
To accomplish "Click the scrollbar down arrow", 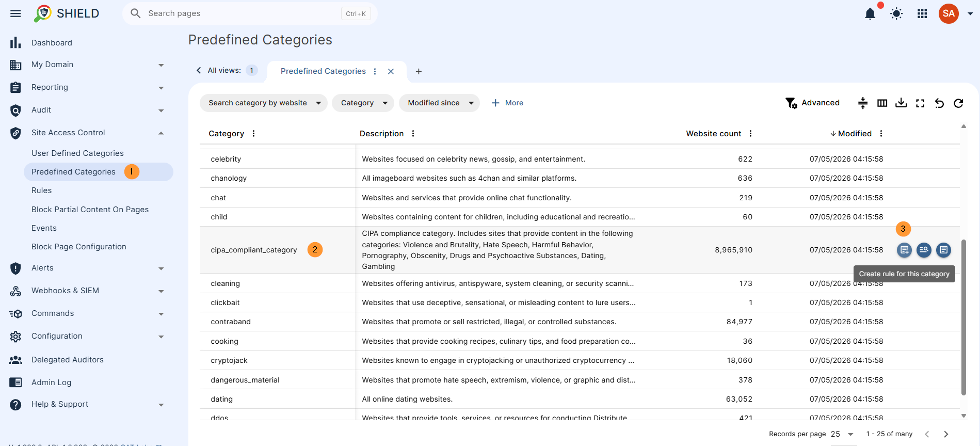I will click(963, 416).
